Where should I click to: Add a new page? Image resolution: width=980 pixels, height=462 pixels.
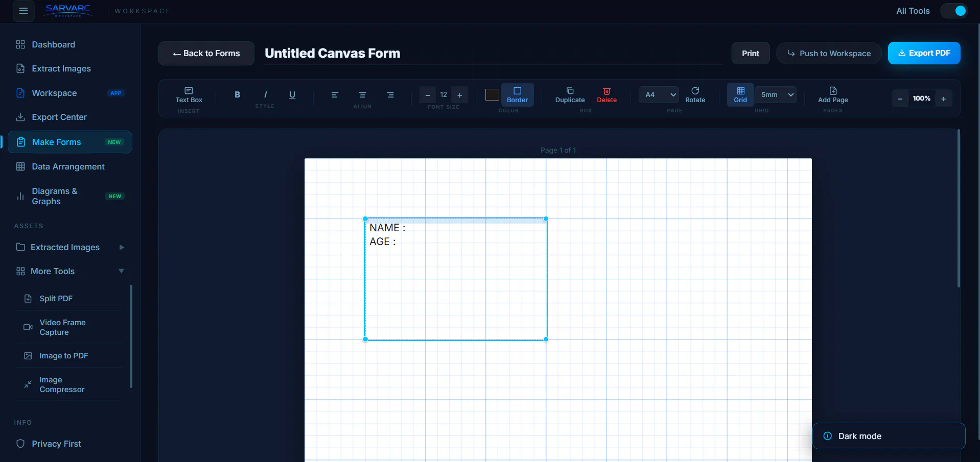click(x=833, y=95)
